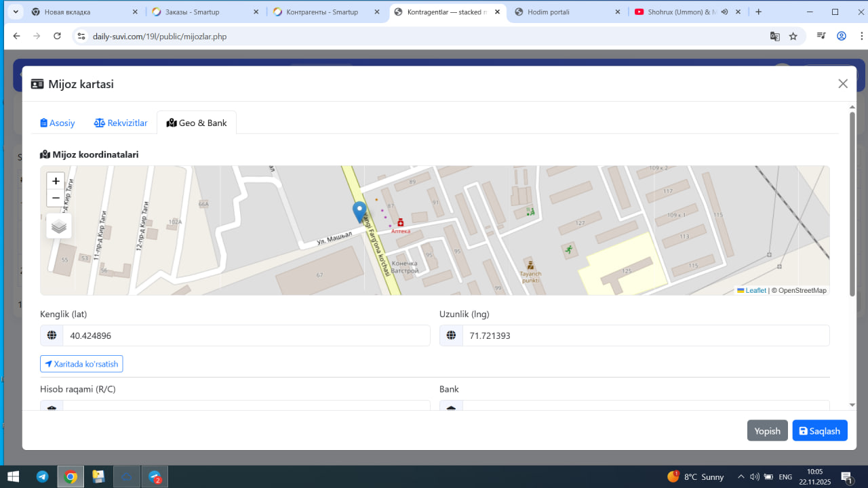
Task: Switch to the Asosiy tab
Action: [58, 123]
